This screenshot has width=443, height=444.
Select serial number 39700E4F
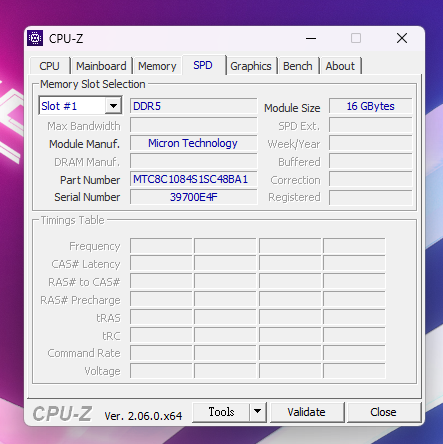click(x=194, y=197)
